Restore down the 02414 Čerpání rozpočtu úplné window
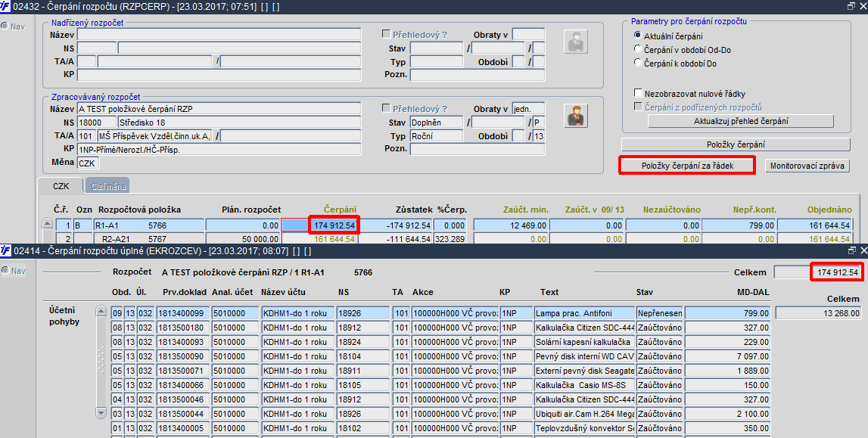This screenshot has width=868, height=438. tap(851, 250)
